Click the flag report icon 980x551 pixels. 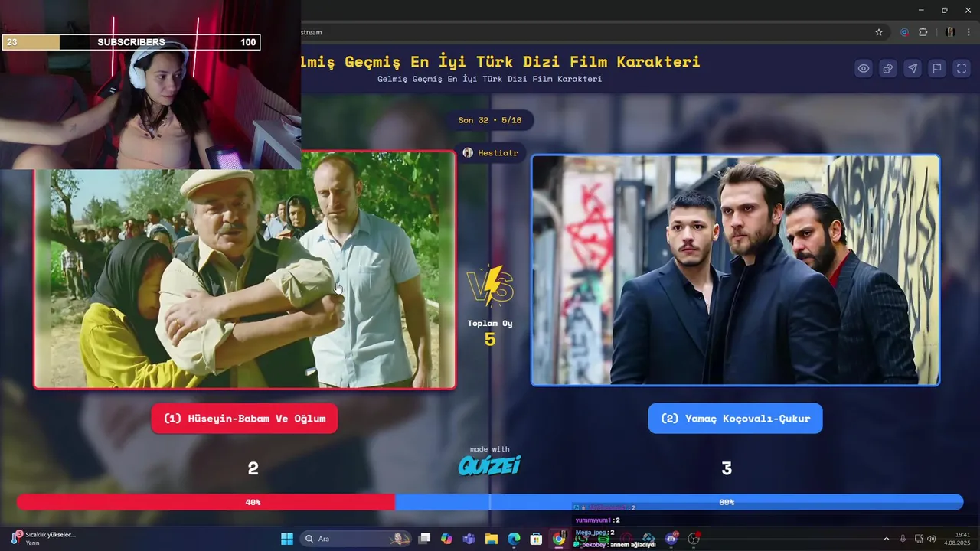[x=937, y=68]
